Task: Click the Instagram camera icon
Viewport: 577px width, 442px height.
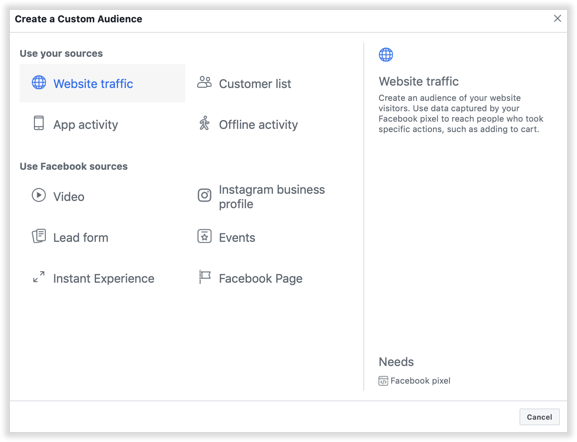Action: pyautogui.click(x=204, y=195)
